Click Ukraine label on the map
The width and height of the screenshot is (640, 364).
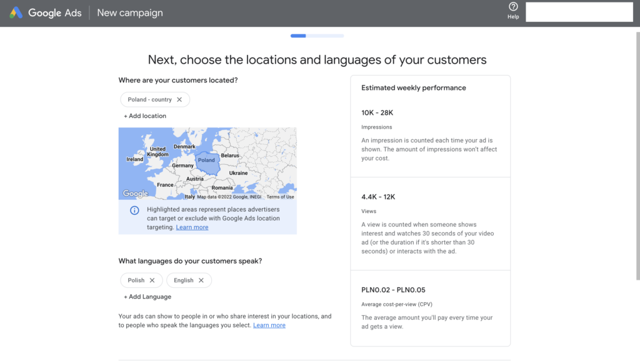pyautogui.click(x=238, y=173)
